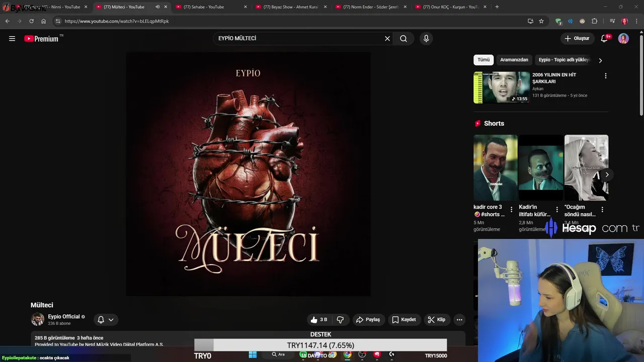This screenshot has width=644, height=362.
Task: Open Eypio Official channel avatar
Action: 37,320
